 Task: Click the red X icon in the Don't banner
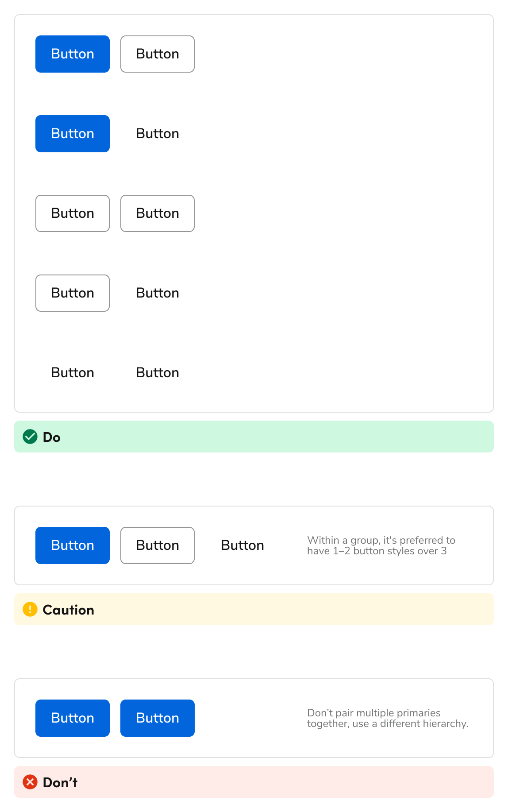click(29, 782)
